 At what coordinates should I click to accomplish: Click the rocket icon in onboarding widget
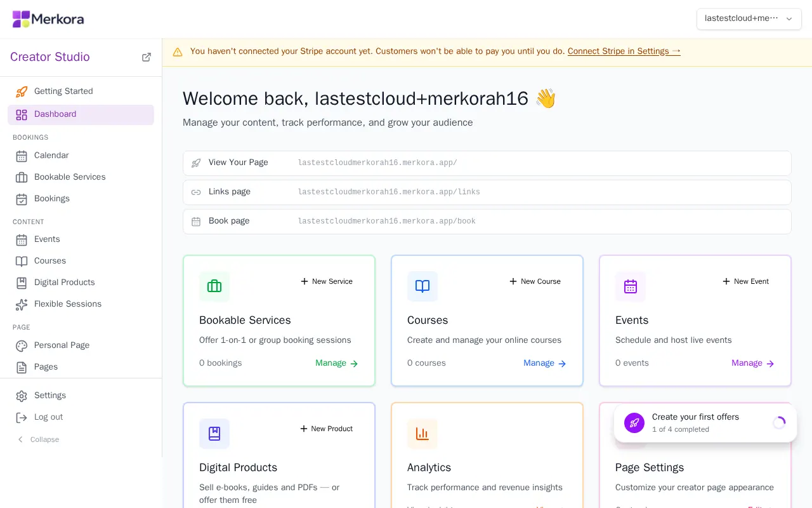tap(634, 423)
